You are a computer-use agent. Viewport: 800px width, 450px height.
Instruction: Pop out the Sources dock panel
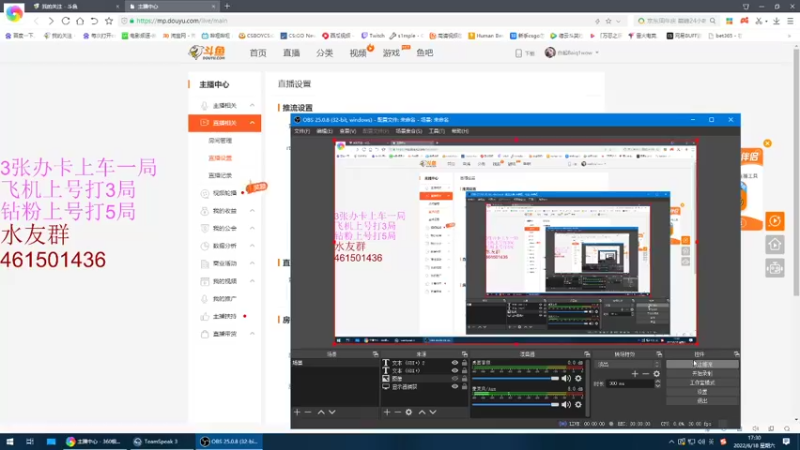point(464,354)
